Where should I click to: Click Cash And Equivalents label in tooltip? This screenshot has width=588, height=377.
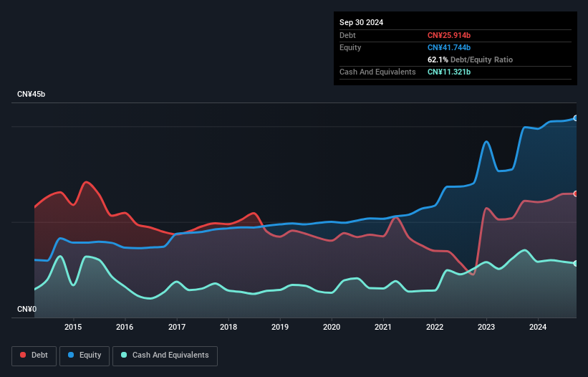[x=377, y=72]
